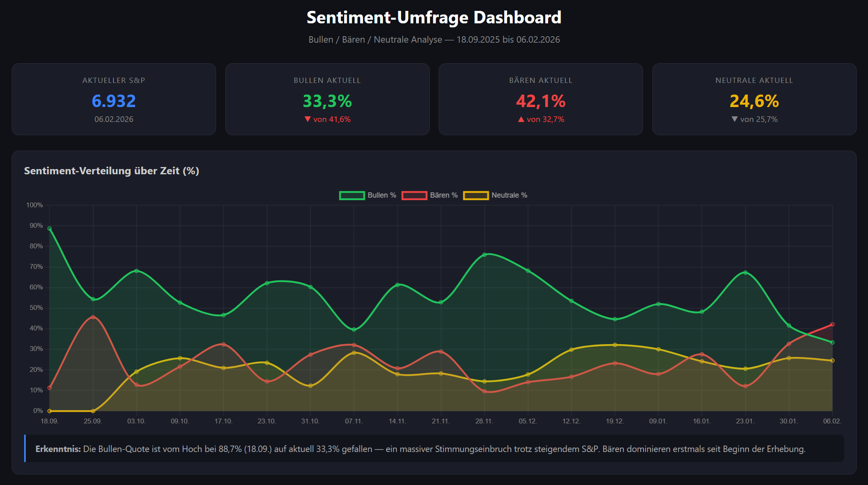The height and width of the screenshot is (485, 868).
Task: Click the 33,3% Bullen Aktuell value
Action: click(x=327, y=101)
